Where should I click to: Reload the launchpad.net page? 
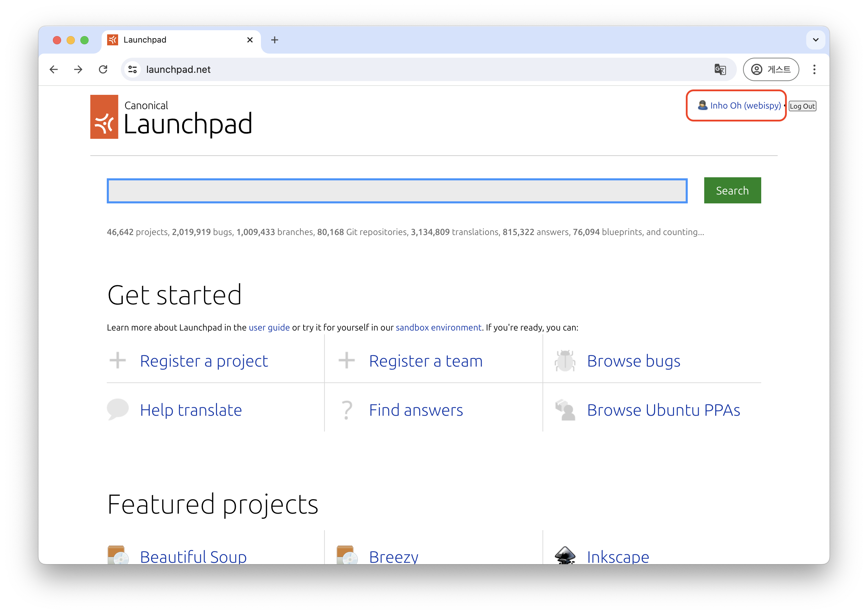point(103,69)
